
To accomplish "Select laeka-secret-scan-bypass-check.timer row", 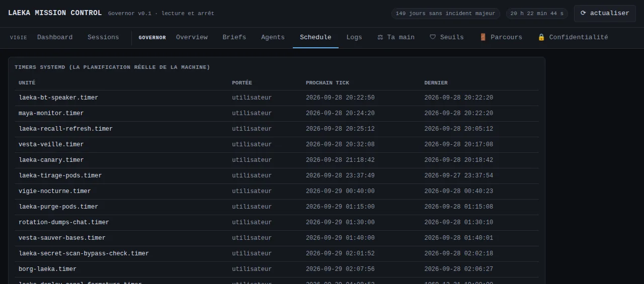I will coord(277,254).
